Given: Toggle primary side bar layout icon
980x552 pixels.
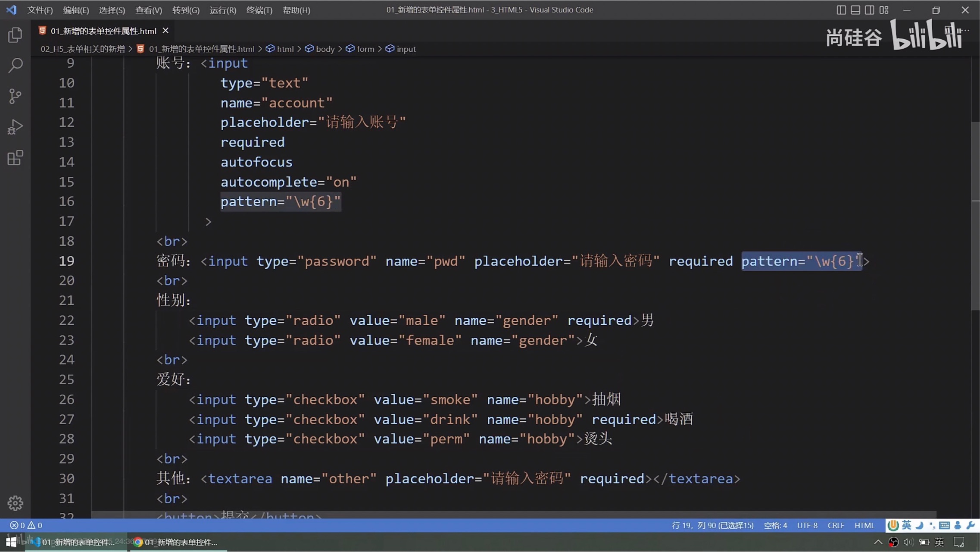Looking at the screenshot, I should tap(841, 9).
